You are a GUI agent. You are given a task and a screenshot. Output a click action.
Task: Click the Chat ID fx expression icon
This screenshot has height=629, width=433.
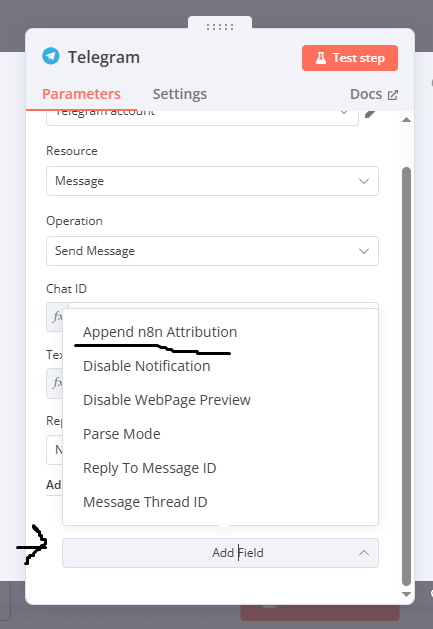click(x=55, y=317)
